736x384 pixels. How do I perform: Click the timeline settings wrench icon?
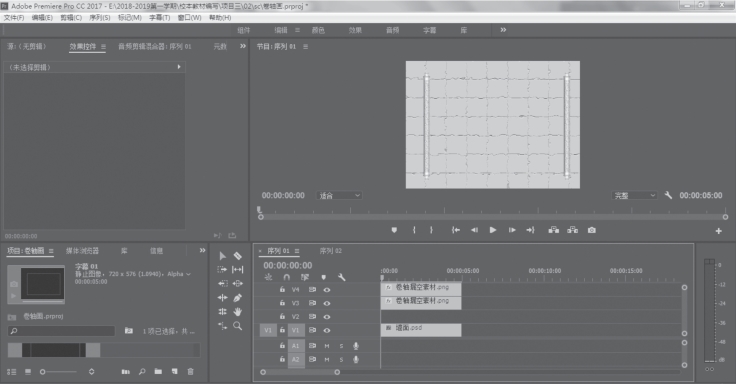click(341, 277)
